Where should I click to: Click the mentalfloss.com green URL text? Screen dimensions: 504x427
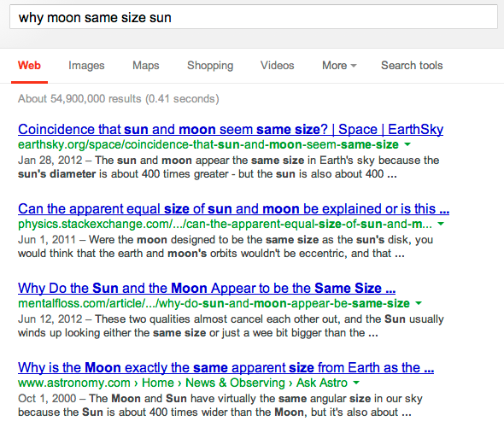click(x=214, y=303)
